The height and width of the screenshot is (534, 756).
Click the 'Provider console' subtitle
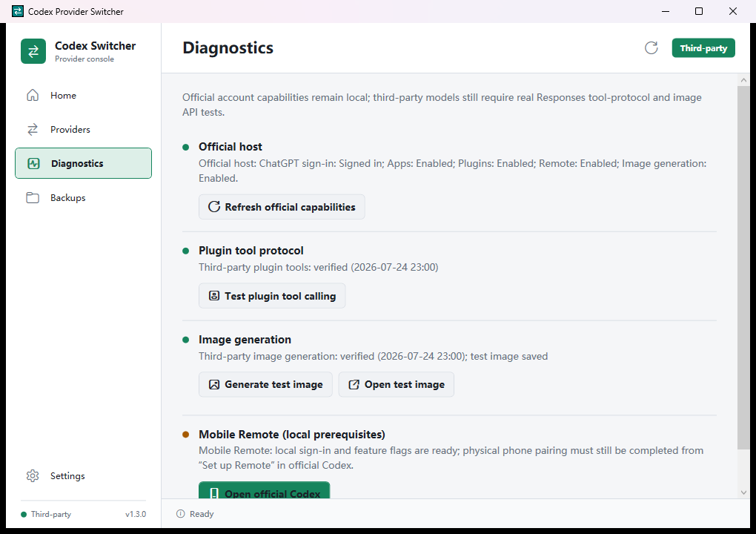click(84, 59)
